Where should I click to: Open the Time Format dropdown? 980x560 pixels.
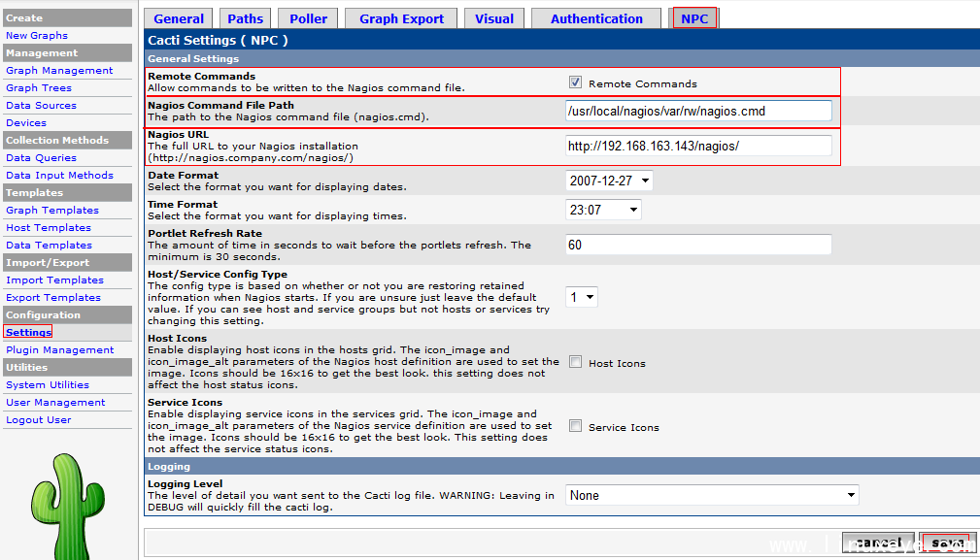[603, 210]
